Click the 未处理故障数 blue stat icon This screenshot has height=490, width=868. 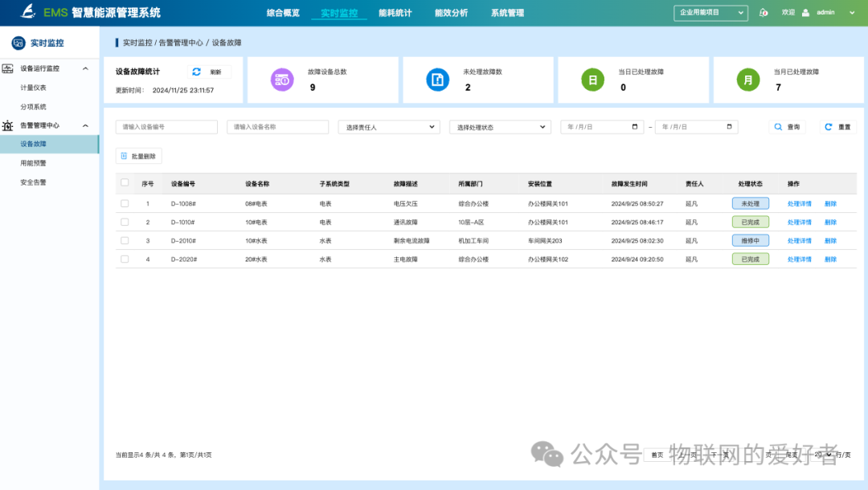(x=437, y=80)
